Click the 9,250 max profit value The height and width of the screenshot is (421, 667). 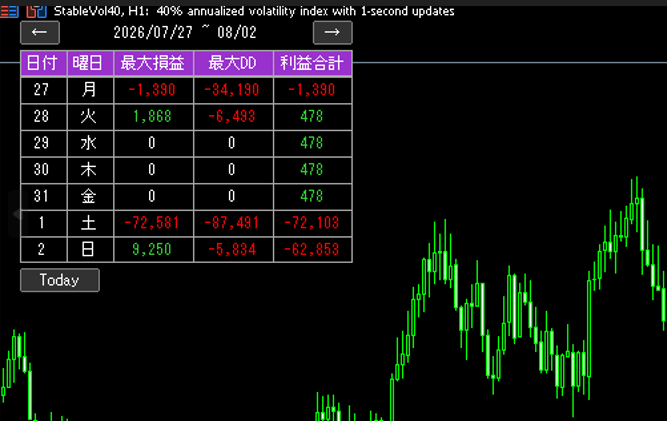coord(152,250)
